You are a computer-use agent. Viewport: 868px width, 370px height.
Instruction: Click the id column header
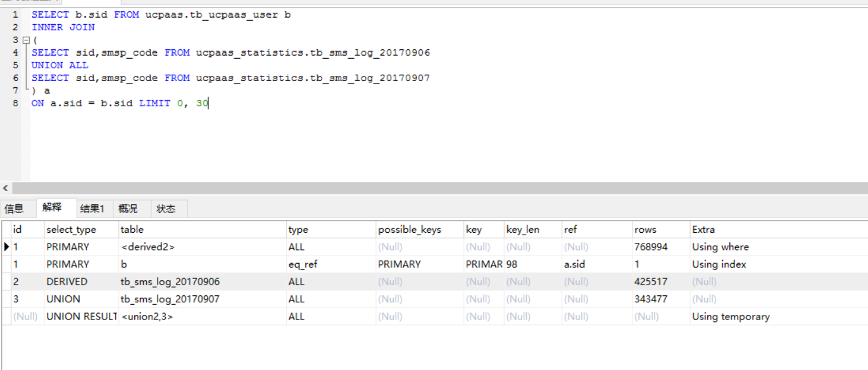(27, 230)
